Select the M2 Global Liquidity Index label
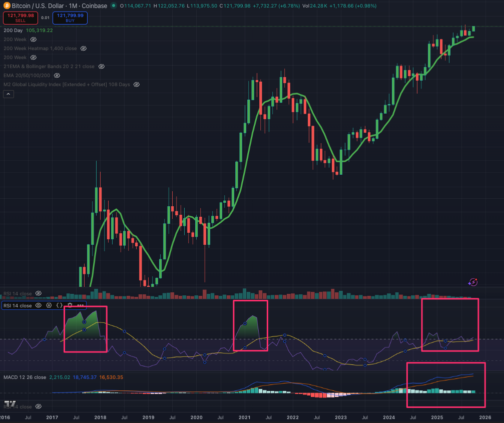This screenshot has width=504, height=423. pos(67,84)
